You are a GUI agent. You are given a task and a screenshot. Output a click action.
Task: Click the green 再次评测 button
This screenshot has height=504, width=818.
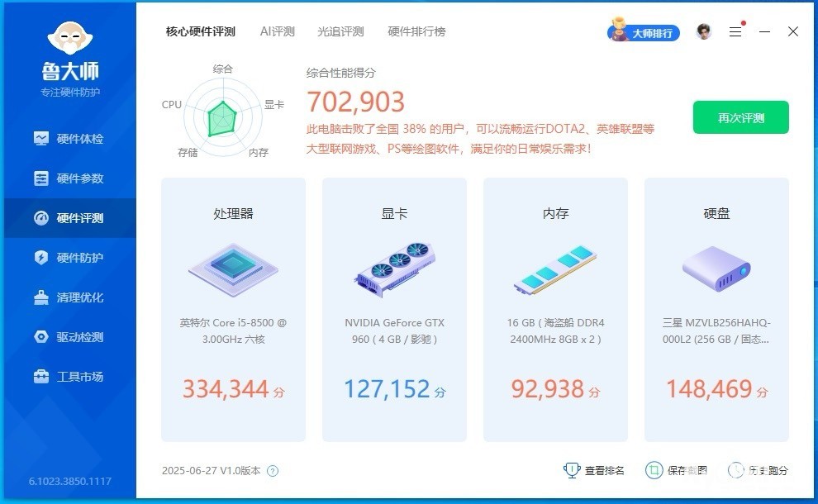[x=740, y=117]
